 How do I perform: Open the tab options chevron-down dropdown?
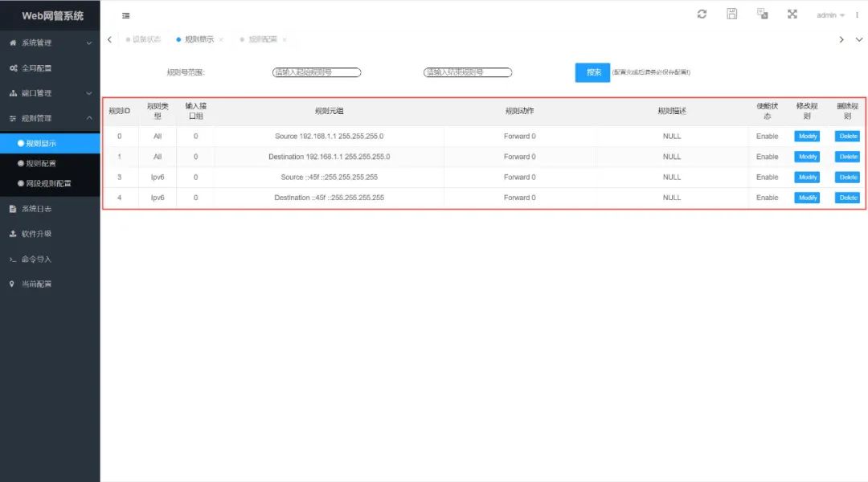pos(858,39)
